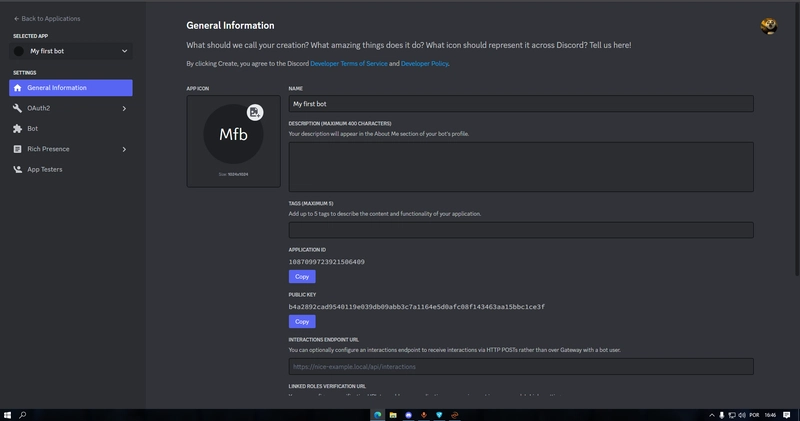Click the cyan gem app in taskbar
800x421 pixels.
coord(439,415)
